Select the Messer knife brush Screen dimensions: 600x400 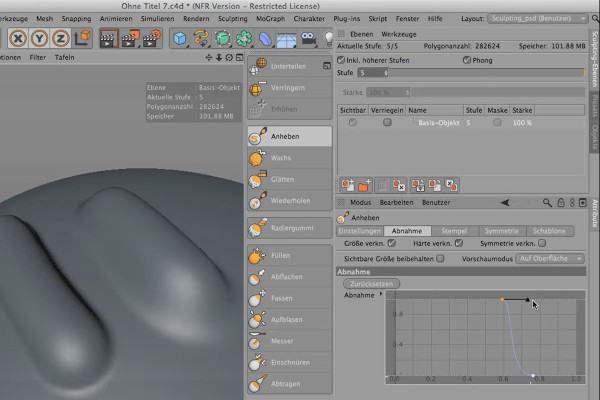(290, 341)
